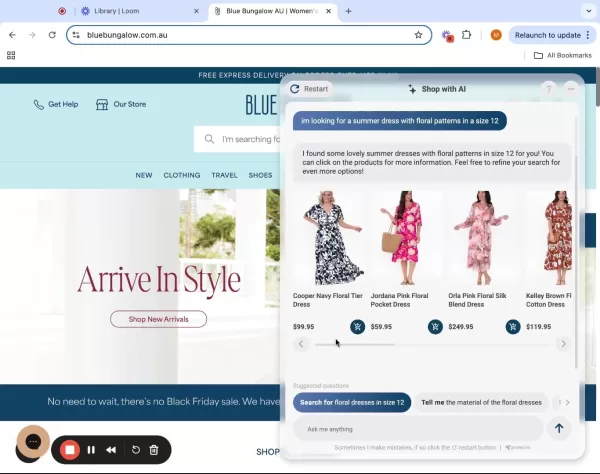This screenshot has height=474, width=600.
Task: Open the Extensions puzzle icon
Action: point(466,35)
